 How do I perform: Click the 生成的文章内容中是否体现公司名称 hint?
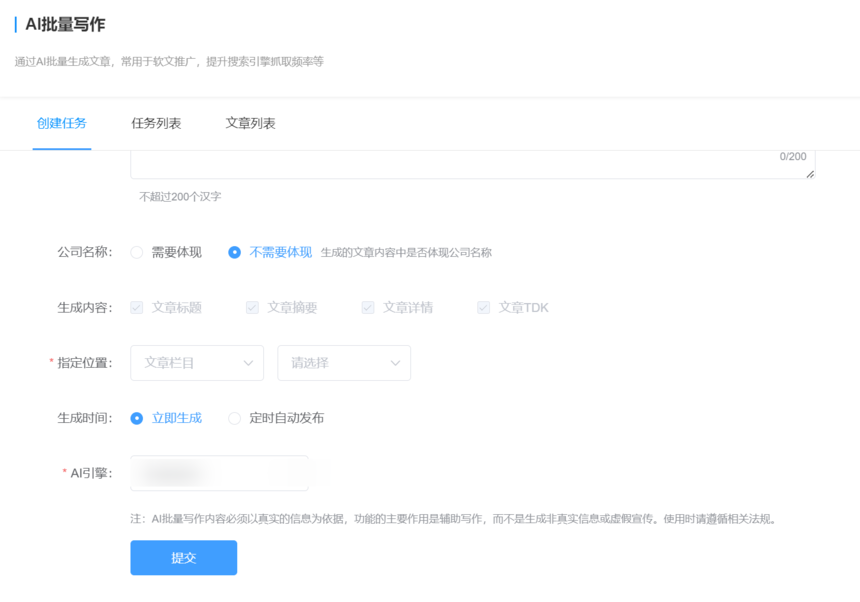[x=406, y=253]
